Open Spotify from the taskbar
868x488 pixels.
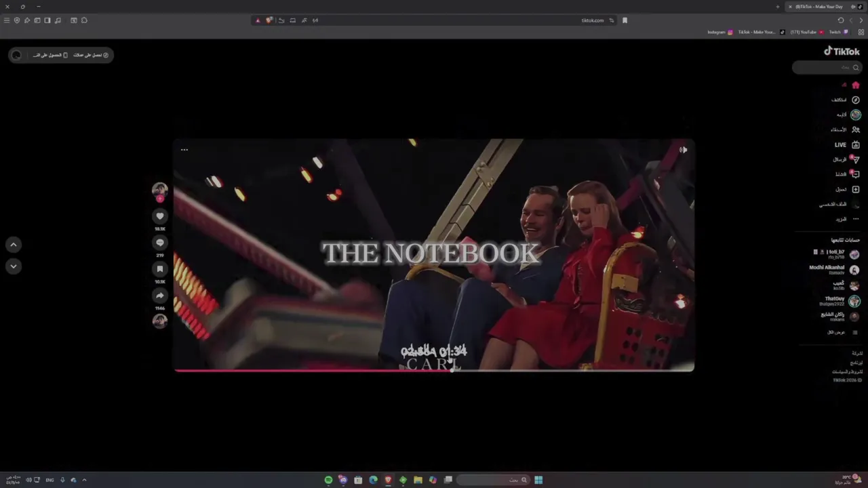pos(328,480)
